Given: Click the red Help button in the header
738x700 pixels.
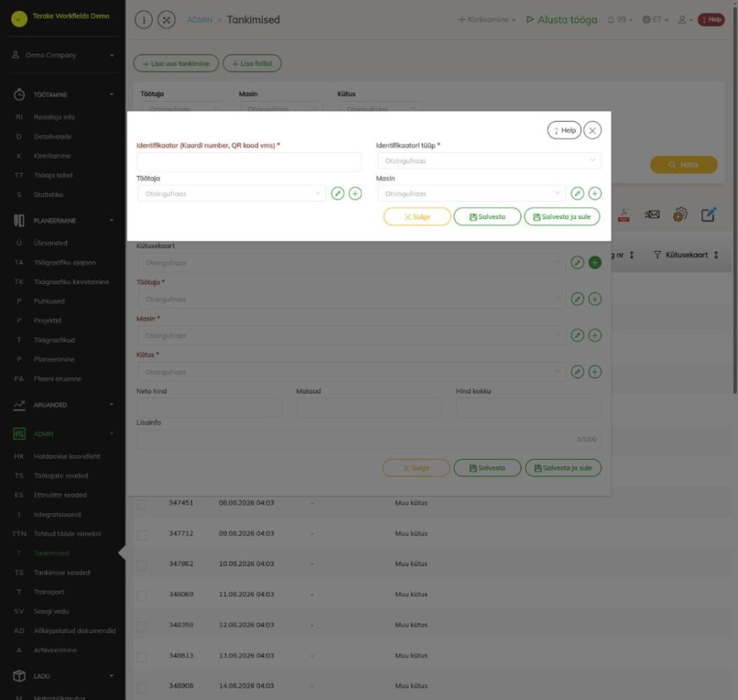Looking at the screenshot, I should pos(711,19).
